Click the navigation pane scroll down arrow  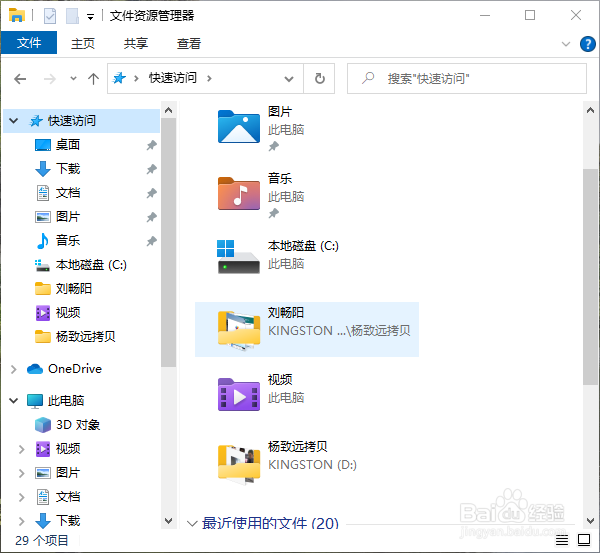click(168, 520)
